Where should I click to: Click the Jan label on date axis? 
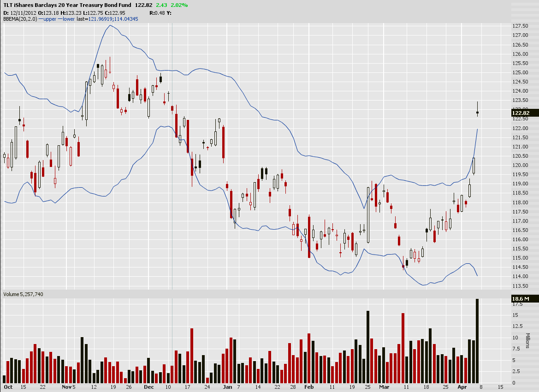click(x=228, y=387)
